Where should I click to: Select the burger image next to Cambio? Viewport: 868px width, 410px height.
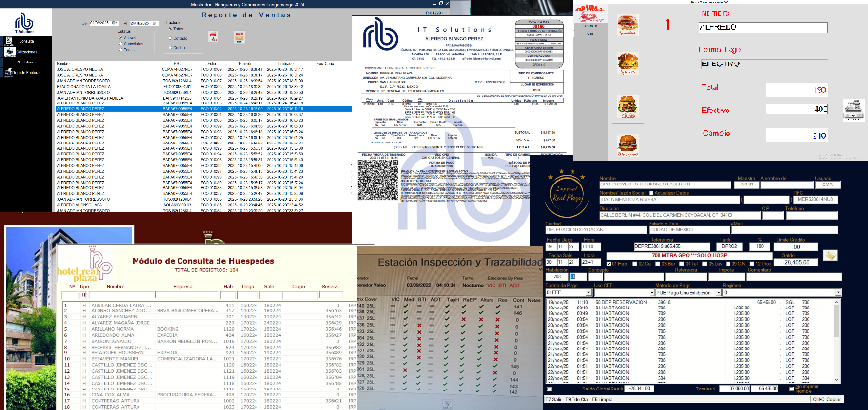[628, 145]
